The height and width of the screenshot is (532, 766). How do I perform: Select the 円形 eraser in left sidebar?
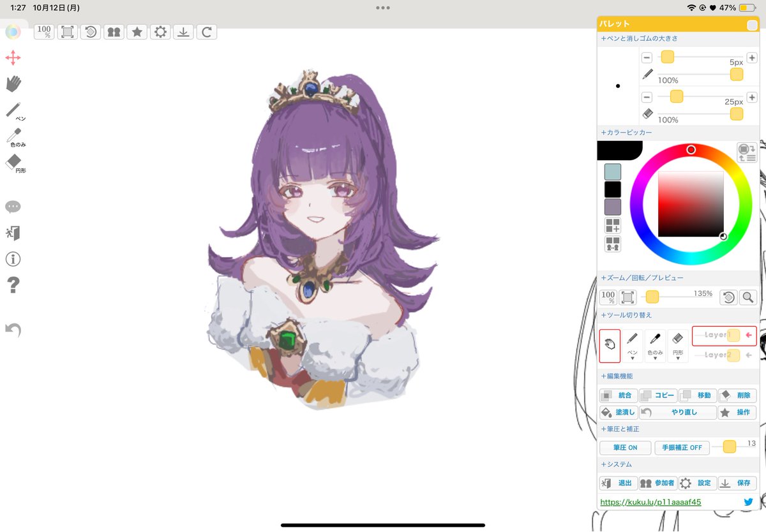click(x=15, y=163)
